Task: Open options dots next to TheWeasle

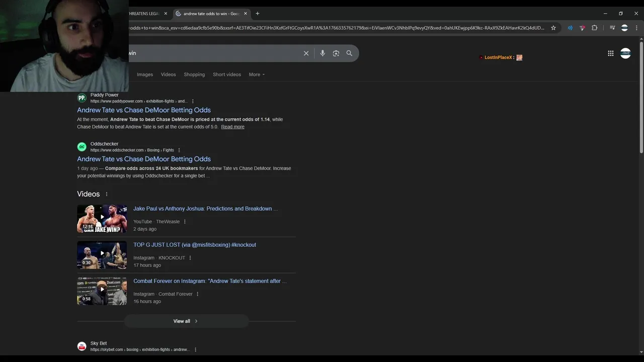Action: tap(185, 222)
